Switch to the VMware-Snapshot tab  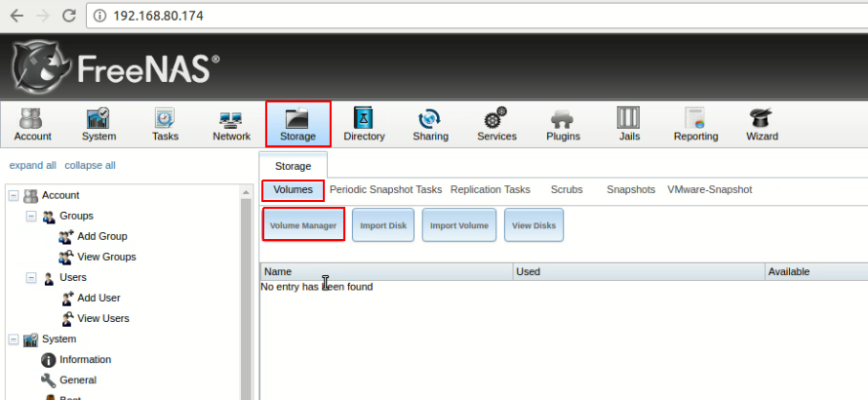point(710,190)
